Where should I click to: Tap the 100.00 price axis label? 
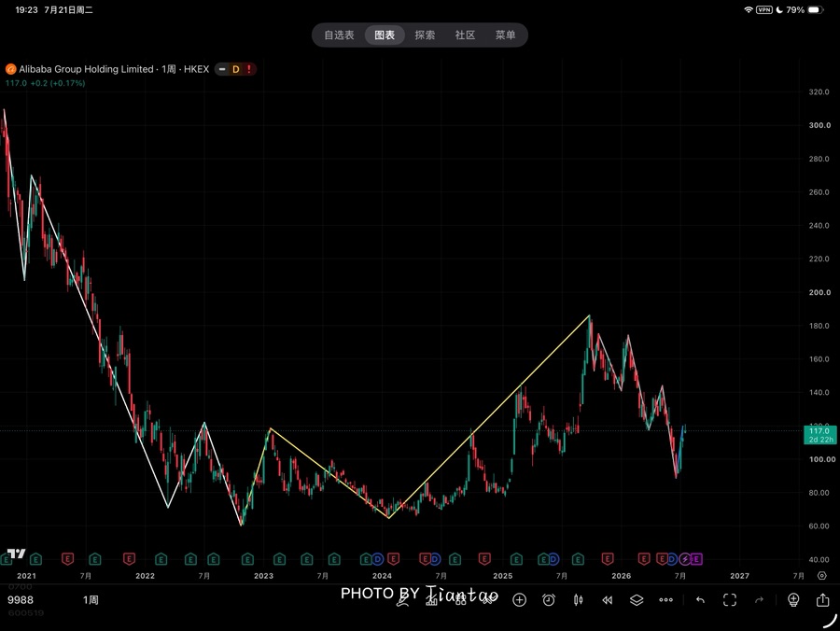click(821, 459)
